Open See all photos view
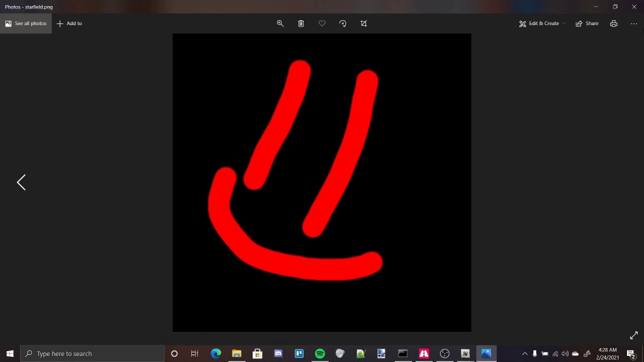This screenshot has height=362, width=644. pos(26,24)
